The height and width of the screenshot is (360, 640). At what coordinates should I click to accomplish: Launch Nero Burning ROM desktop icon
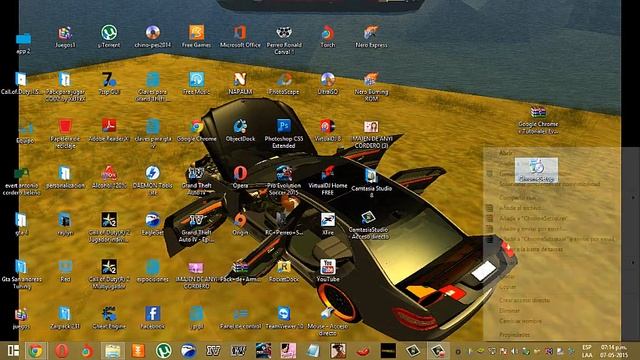tap(371, 87)
